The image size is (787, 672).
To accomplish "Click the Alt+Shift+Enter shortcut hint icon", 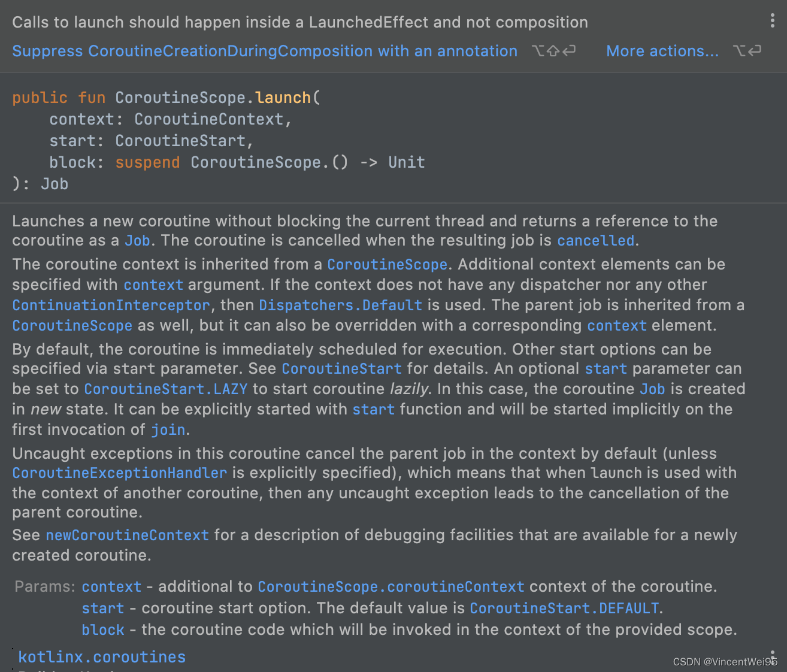I will click(553, 52).
